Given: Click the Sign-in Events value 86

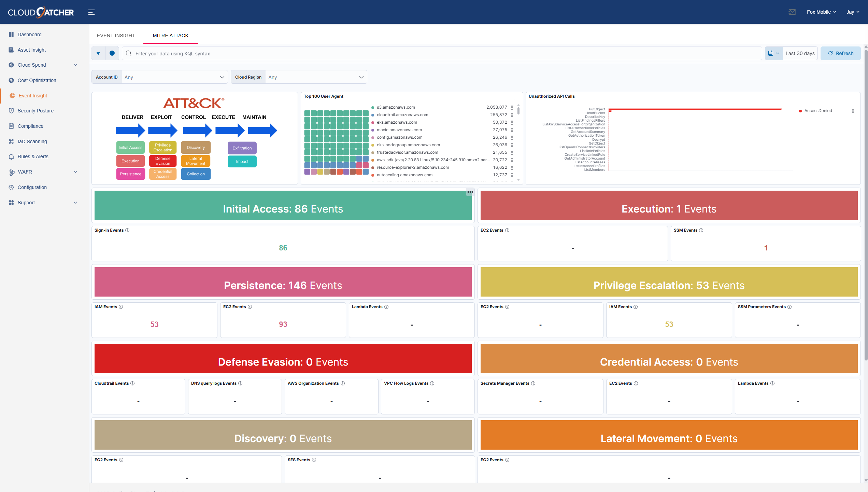Looking at the screenshot, I should point(283,248).
